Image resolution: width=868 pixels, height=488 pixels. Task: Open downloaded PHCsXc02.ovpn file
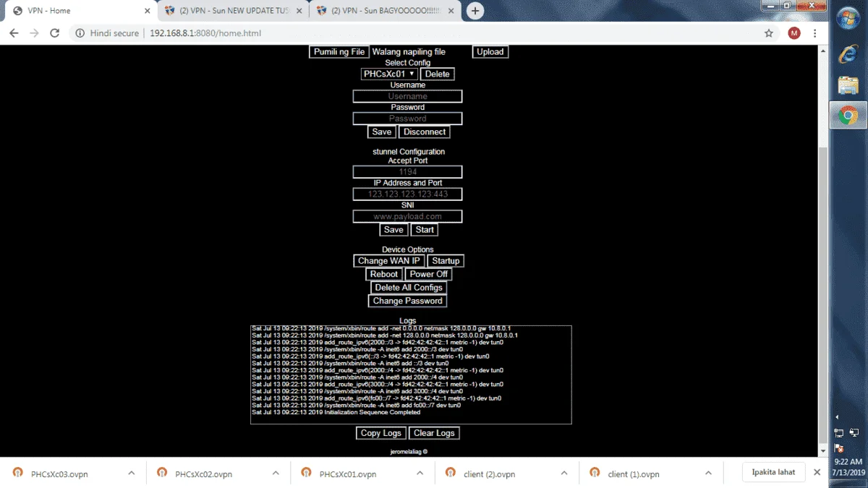point(203,474)
